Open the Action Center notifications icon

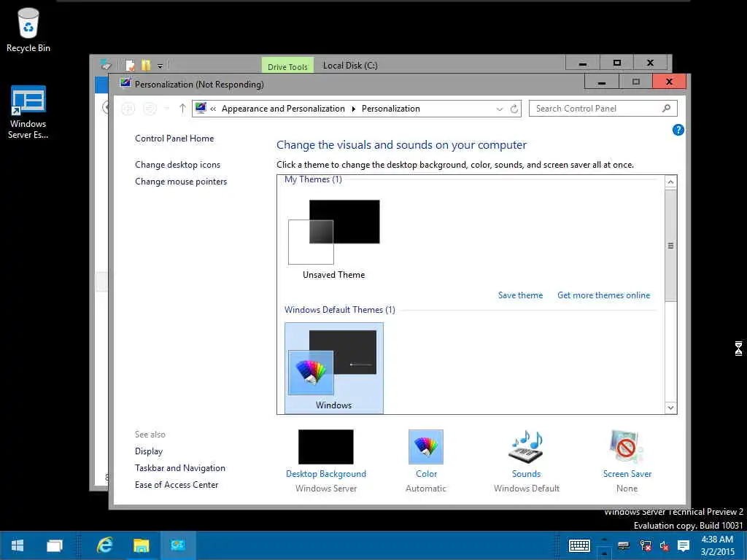683,545
